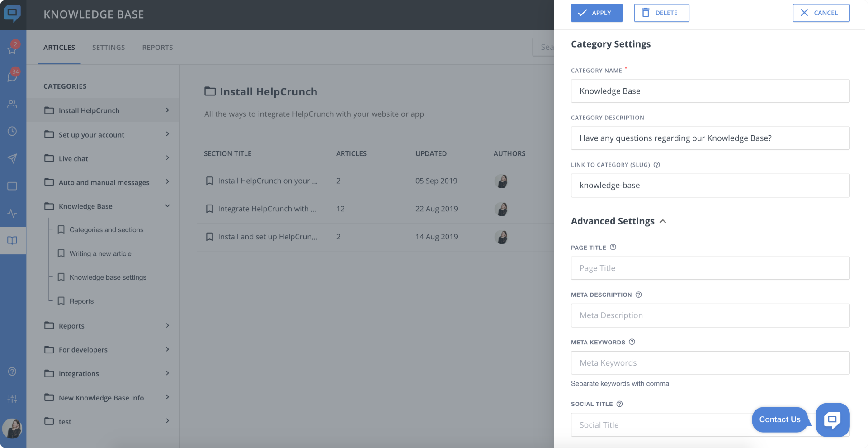Screen dimensions: 868x448
Task: Click author avatar in the 14 Aug 2019 row
Action: [x=501, y=237]
